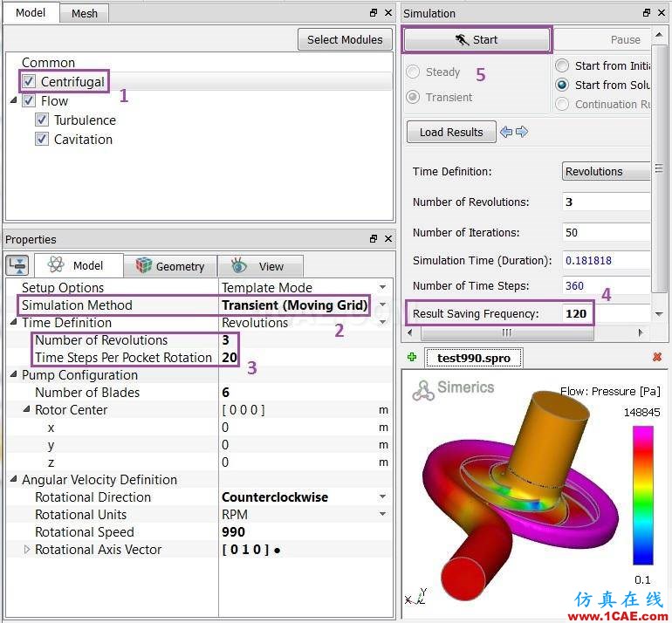The image size is (672, 623).
Task: Collapse the Rotor Center group
Action: 26,409
